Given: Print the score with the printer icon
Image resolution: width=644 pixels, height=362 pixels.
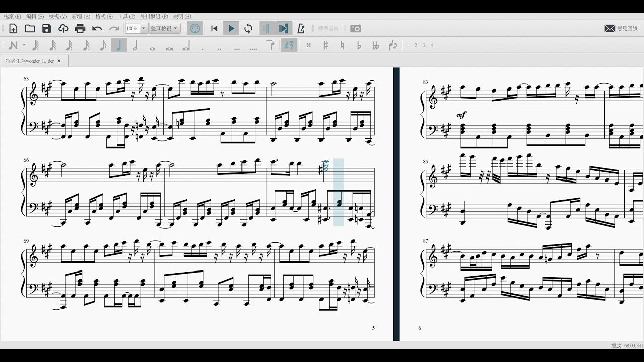Looking at the screenshot, I should [80, 29].
